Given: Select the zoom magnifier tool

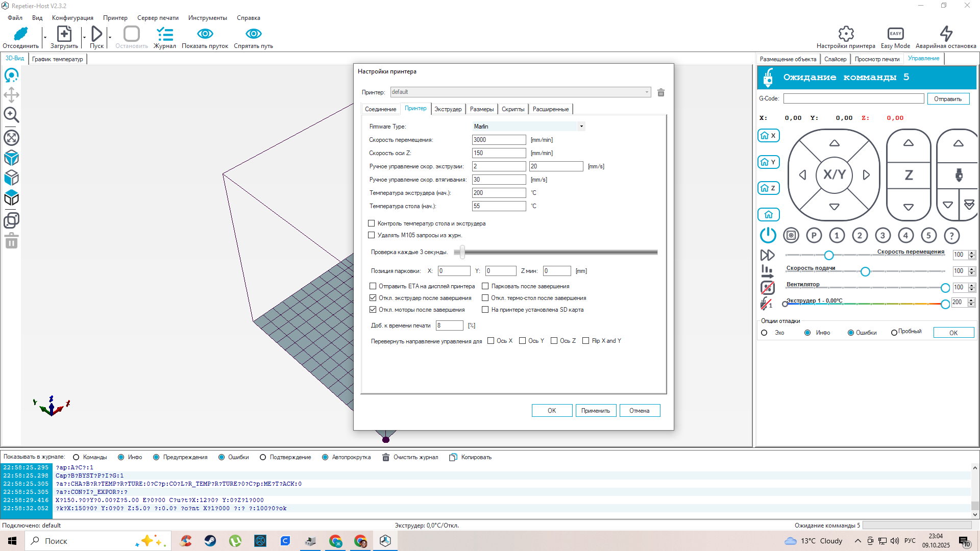Looking at the screenshot, I should pos(11,115).
